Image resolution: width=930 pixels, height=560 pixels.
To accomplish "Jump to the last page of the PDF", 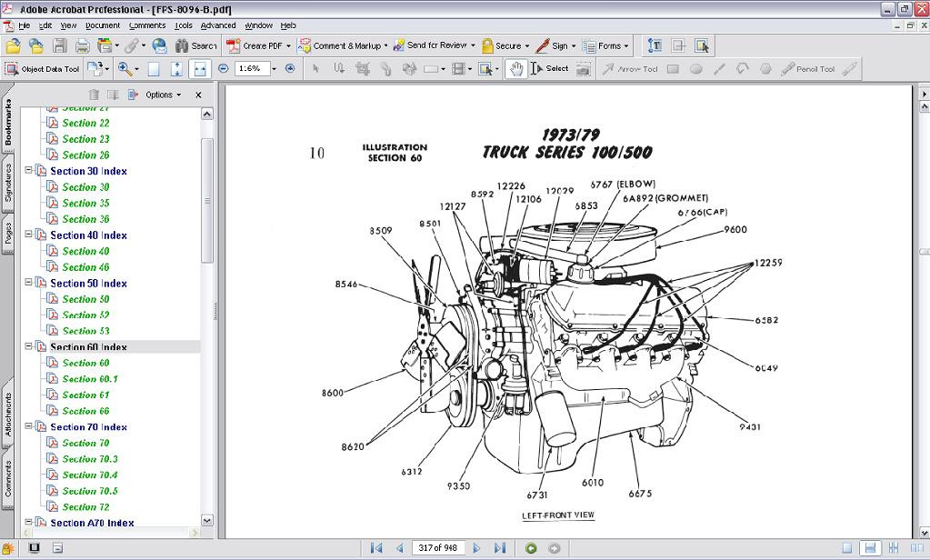I will [x=500, y=547].
